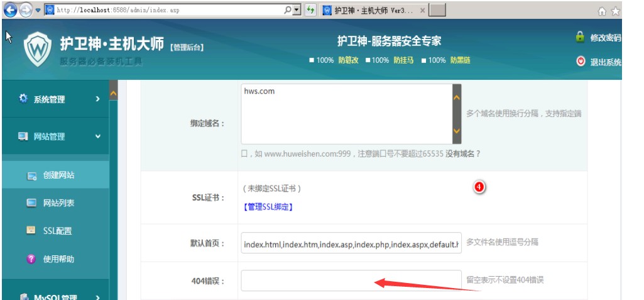
Task: Click the 网站列表 sidebar icon
Action: [31, 203]
